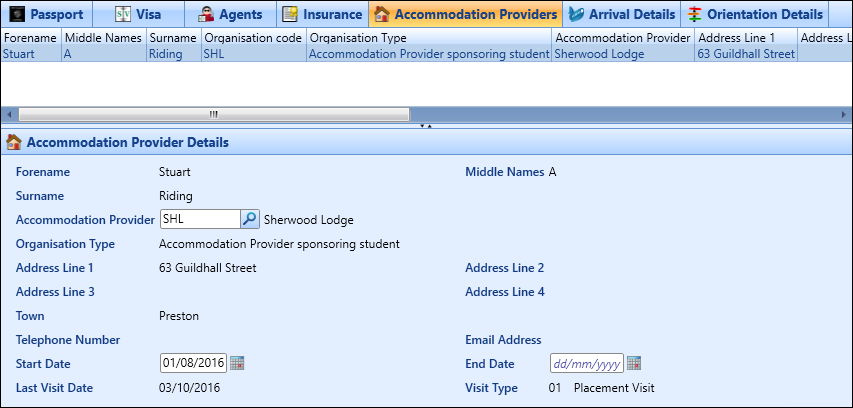Click inside the Accommodation Provider code field

coord(200,219)
